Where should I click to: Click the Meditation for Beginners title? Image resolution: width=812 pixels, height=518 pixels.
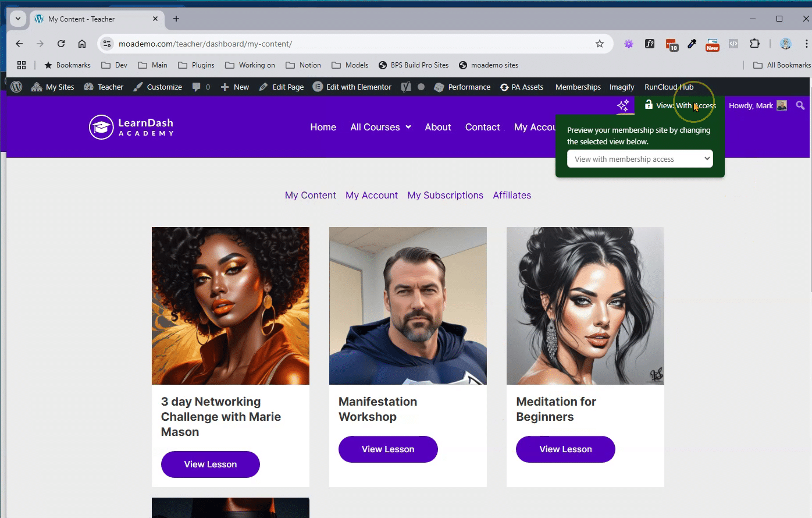tap(556, 409)
